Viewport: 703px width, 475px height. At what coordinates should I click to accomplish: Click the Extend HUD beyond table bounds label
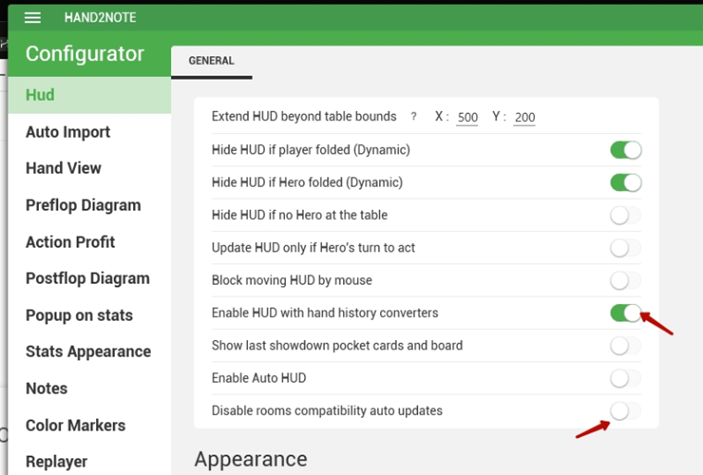click(x=304, y=117)
